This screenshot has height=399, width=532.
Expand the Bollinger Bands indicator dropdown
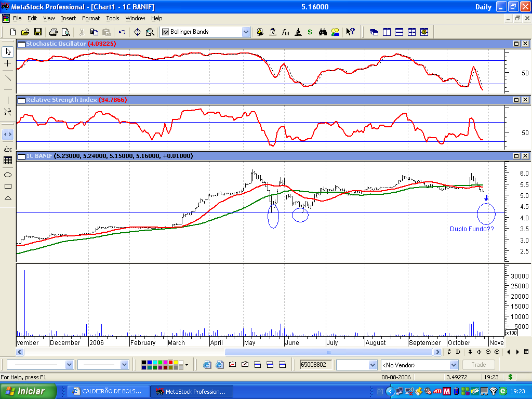point(246,32)
